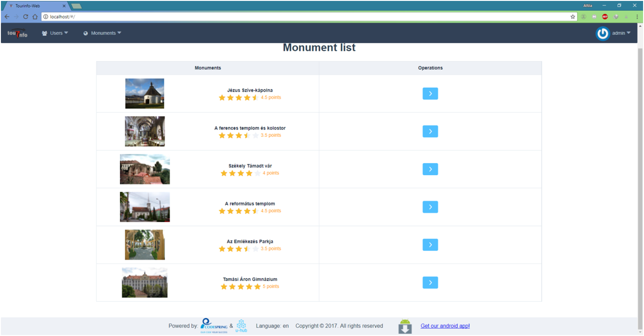Follow the 'Get our android app!' link
Screen dimensions: 644x336
coord(445,326)
